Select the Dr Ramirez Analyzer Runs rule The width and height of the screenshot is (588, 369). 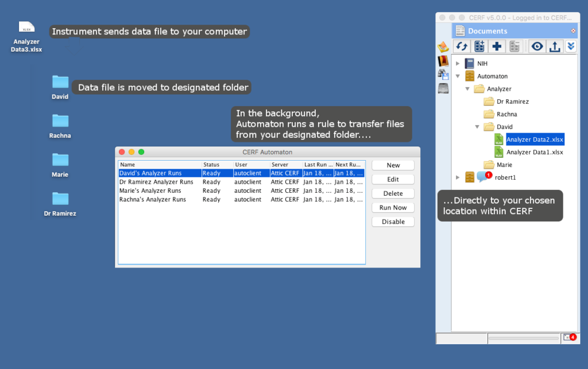click(x=242, y=182)
